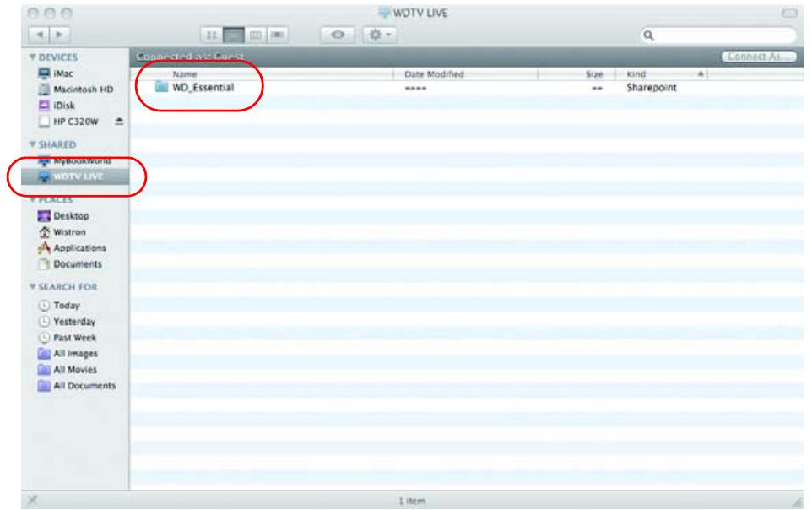812x510 pixels.
Task: Sort by the Size column header
Action: tap(594, 74)
